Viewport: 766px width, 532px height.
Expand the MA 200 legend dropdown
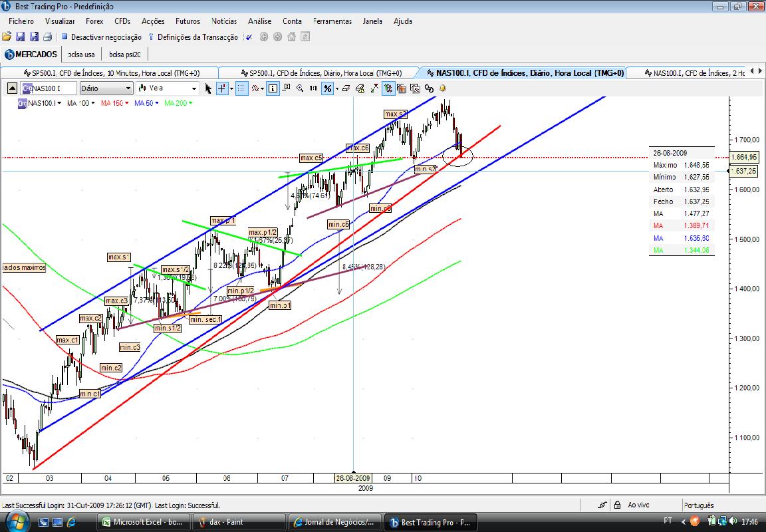coord(190,103)
